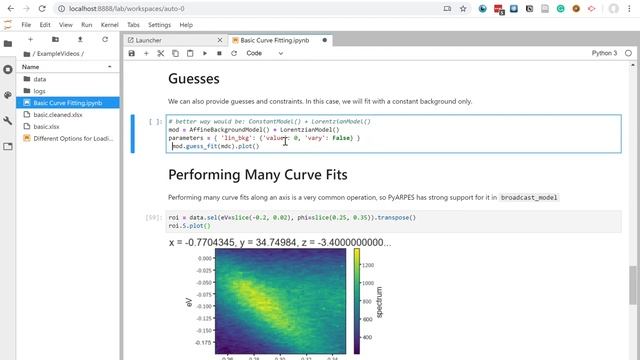Click the kernel status circle indicator

[x=628, y=53]
